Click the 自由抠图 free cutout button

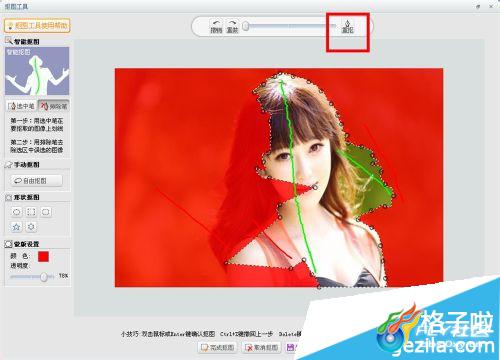point(36,181)
